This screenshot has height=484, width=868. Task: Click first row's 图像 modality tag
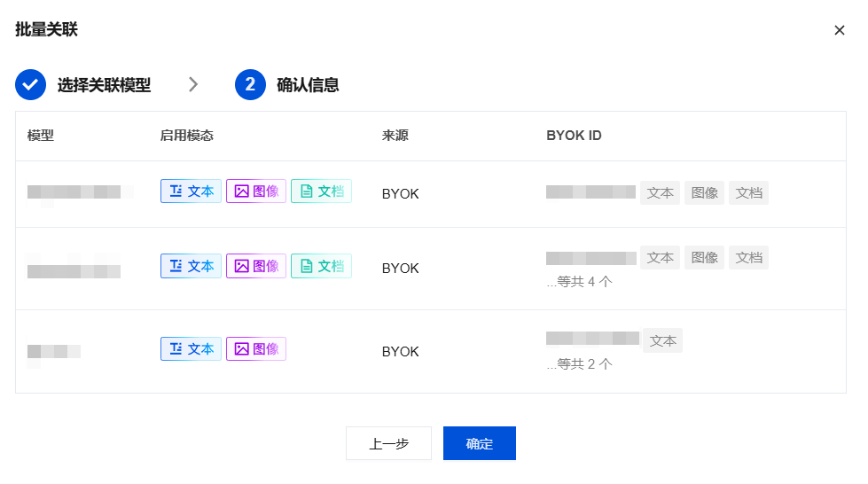coord(256,191)
